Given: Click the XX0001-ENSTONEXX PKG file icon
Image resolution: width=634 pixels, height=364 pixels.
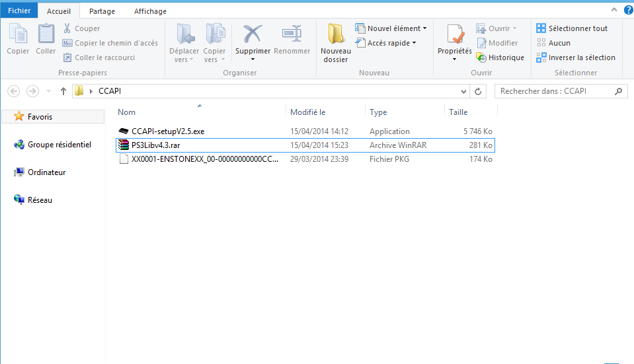Looking at the screenshot, I should [124, 159].
